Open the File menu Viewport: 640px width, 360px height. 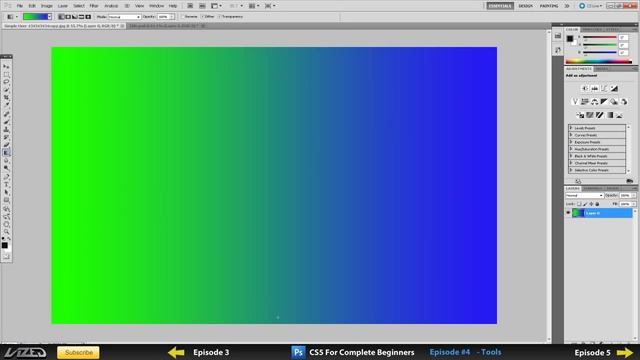click(20, 6)
